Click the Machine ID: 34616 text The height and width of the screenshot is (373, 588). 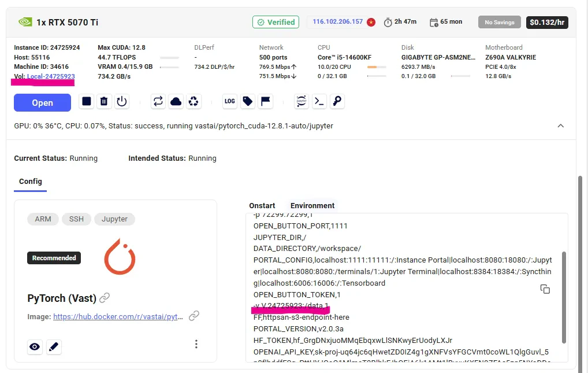[x=41, y=67]
